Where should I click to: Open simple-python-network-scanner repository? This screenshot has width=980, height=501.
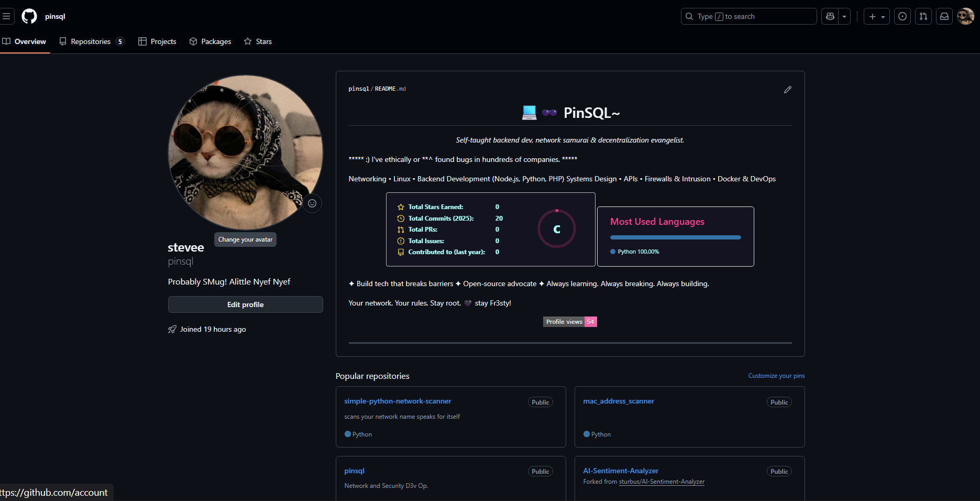398,401
